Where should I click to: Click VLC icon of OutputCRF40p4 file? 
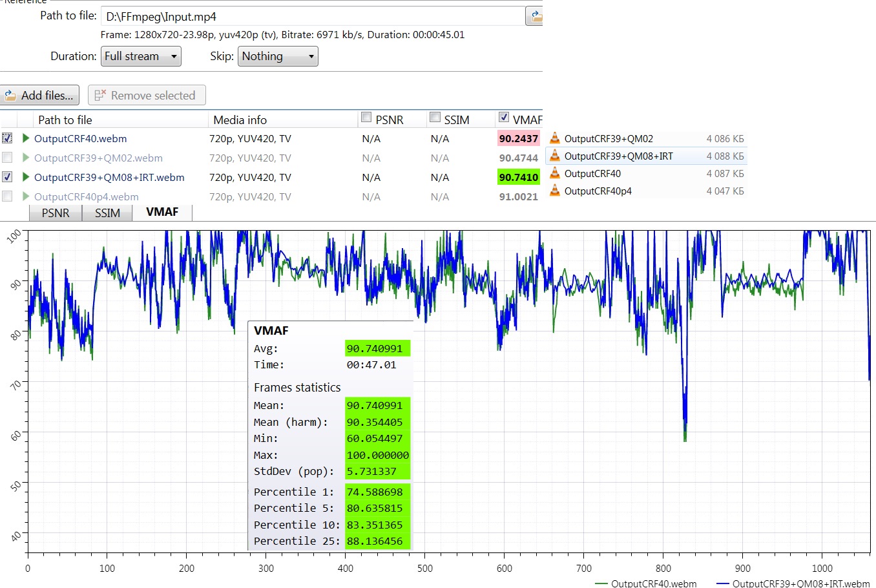click(555, 191)
